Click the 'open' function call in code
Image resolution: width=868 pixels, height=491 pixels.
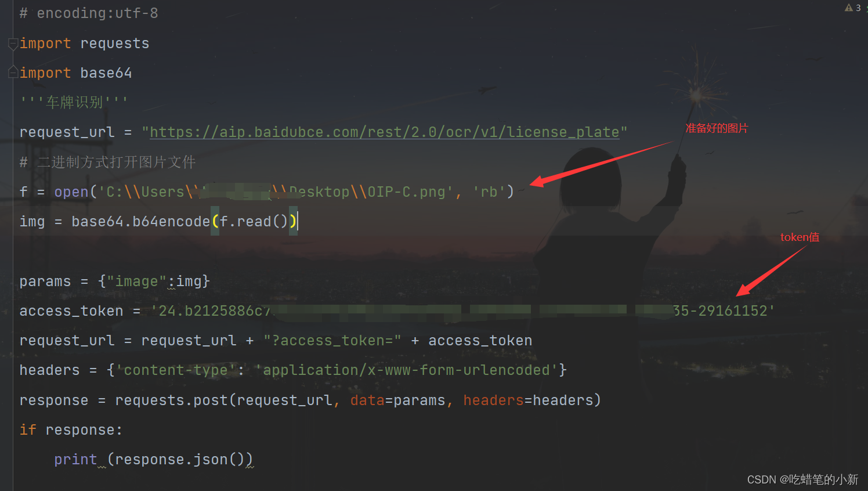pos(71,192)
